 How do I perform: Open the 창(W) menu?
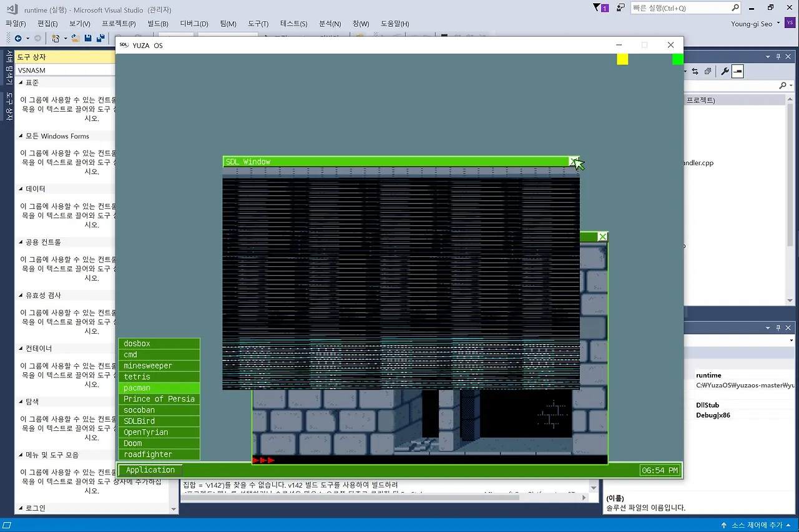(x=361, y=24)
